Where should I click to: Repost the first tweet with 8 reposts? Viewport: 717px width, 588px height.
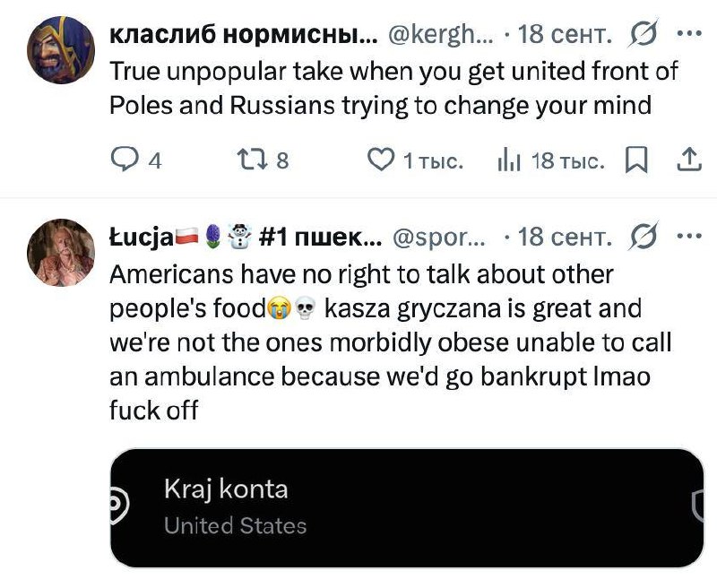coord(263,160)
